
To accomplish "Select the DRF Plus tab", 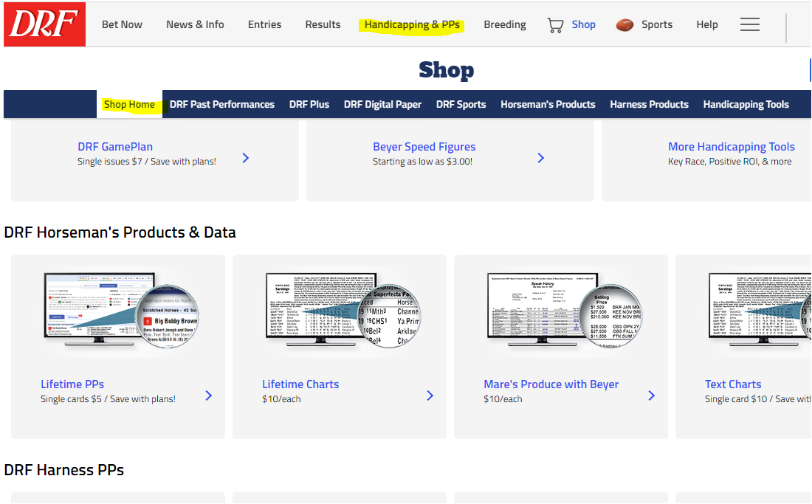I will 309,105.
